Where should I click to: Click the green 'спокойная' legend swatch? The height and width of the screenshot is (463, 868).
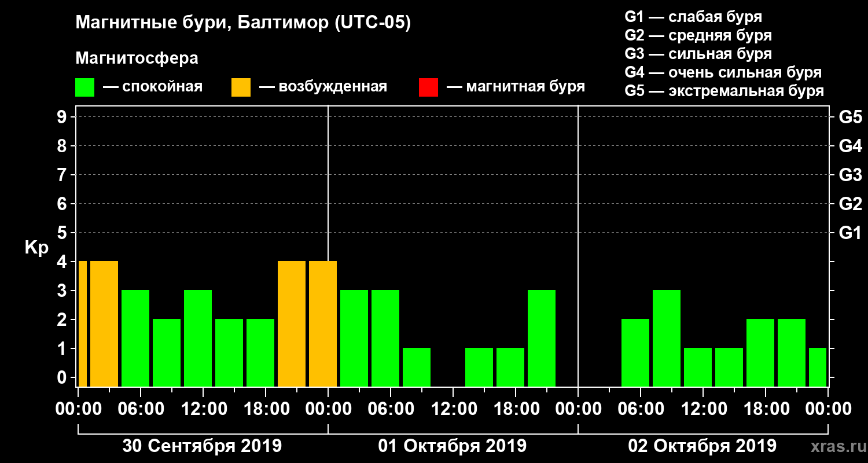click(x=85, y=87)
